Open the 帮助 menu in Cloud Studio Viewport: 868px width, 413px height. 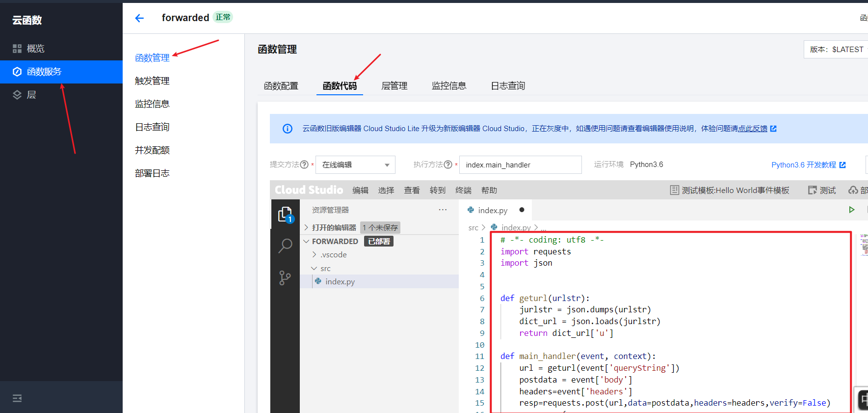tap(489, 190)
